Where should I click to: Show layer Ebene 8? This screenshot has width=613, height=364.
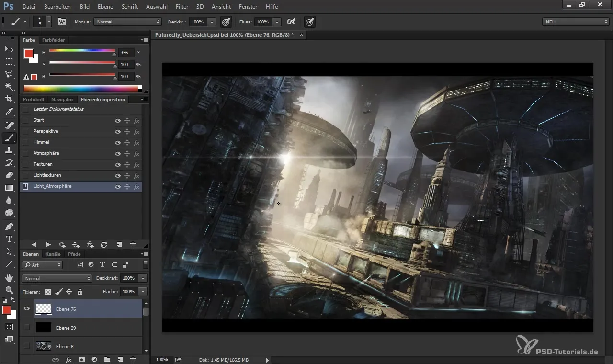[x=27, y=346]
